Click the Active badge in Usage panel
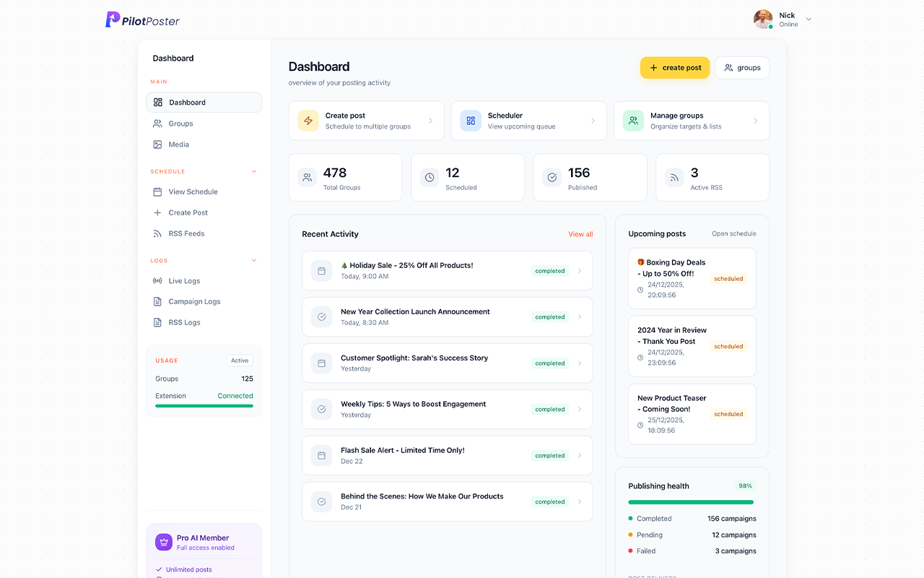Image resolution: width=924 pixels, height=578 pixels. (240, 361)
